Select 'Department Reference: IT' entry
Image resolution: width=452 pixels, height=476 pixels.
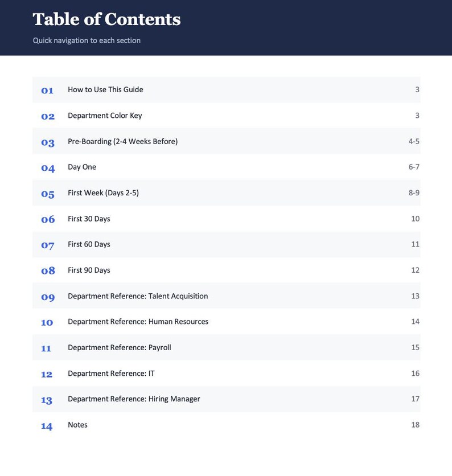(226, 374)
